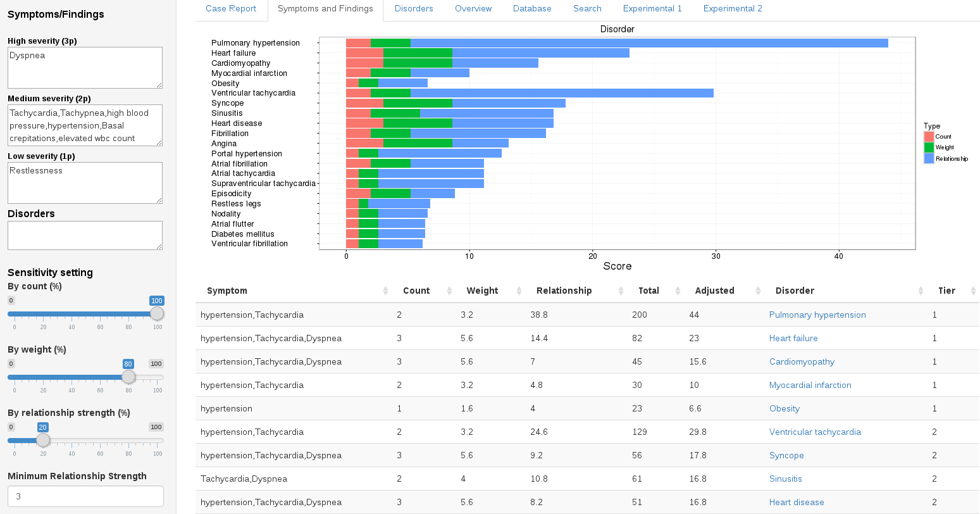Image resolution: width=980 pixels, height=514 pixels.
Task: Click Adjusted value 6.6 in Obesity row
Action: coord(695,409)
